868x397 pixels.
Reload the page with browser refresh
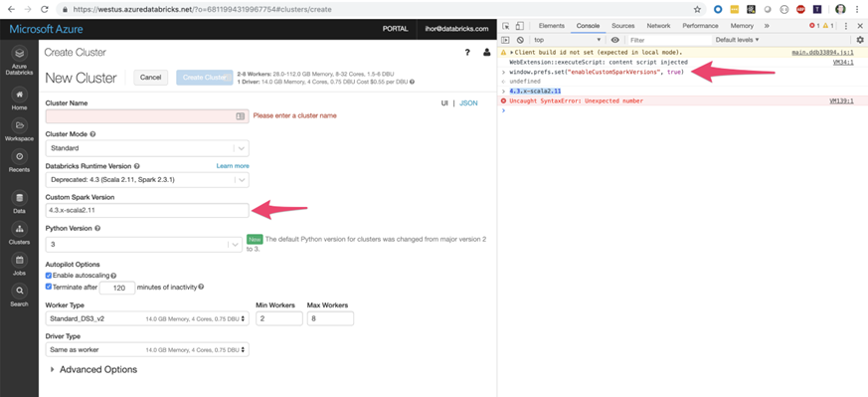click(x=45, y=9)
